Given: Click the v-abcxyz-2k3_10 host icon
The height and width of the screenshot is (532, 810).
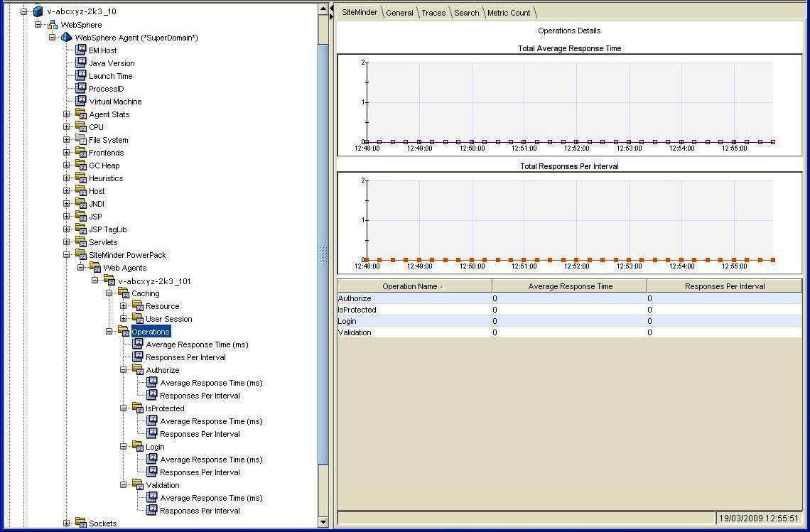Looking at the screenshot, I should (x=38, y=12).
